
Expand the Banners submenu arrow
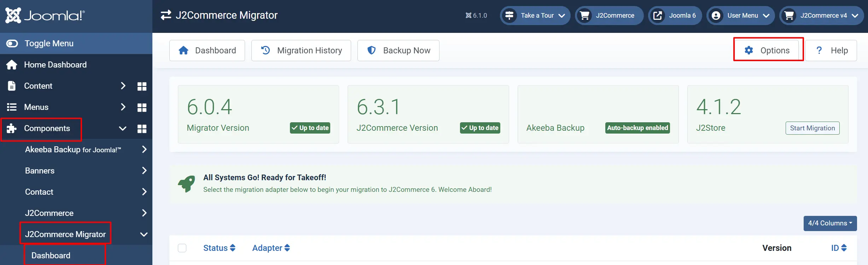tap(144, 171)
